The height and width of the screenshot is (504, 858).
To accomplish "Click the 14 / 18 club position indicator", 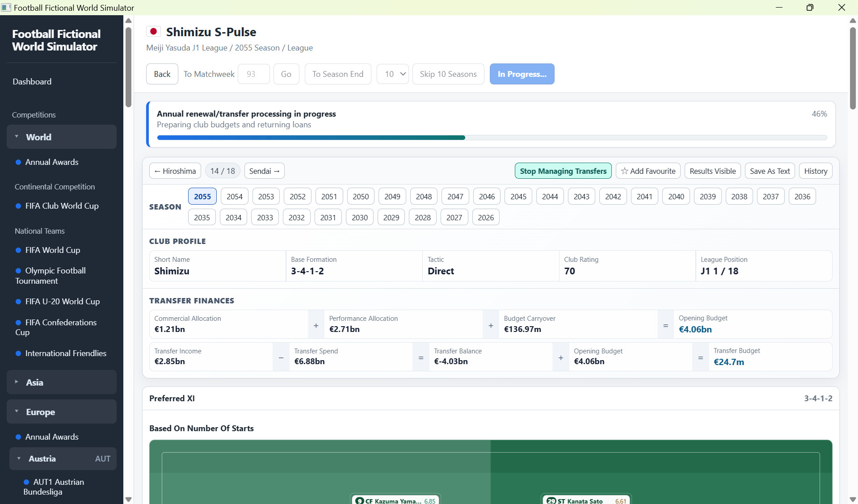I will [x=223, y=171].
